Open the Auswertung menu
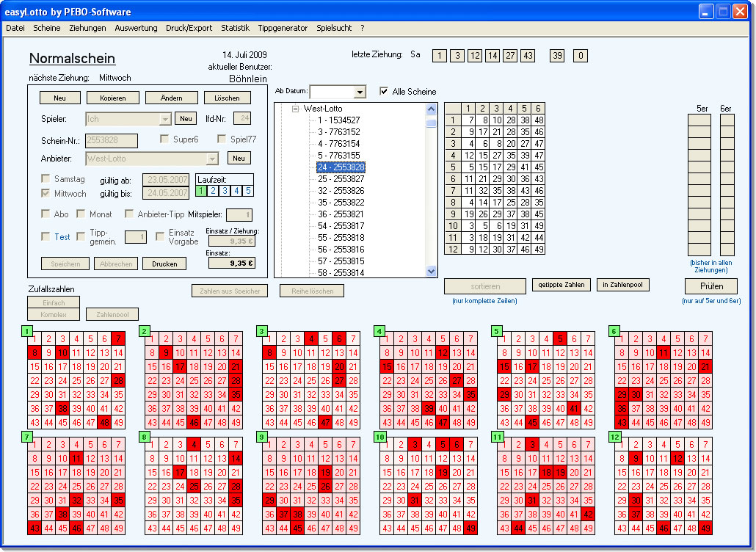Screen dimensions: 756x552 [136, 28]
